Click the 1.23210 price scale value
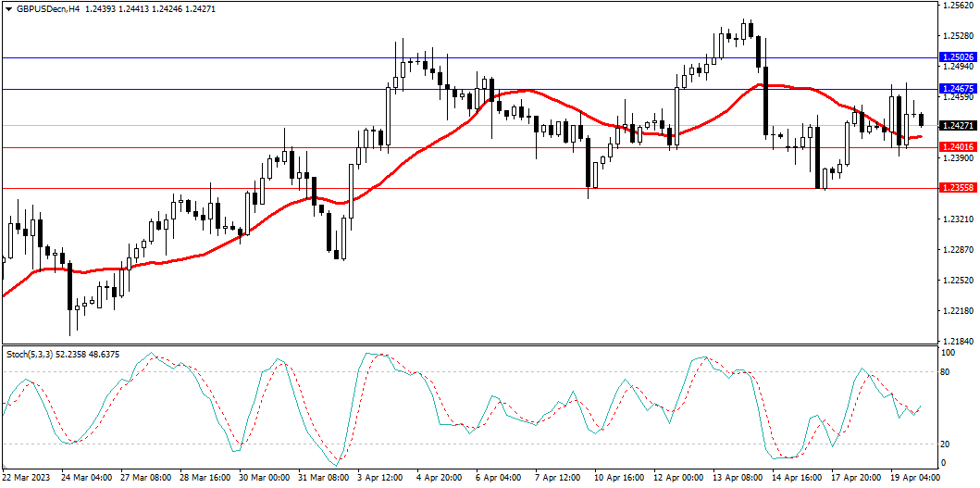Screen dimensions: 980x488 956,219
